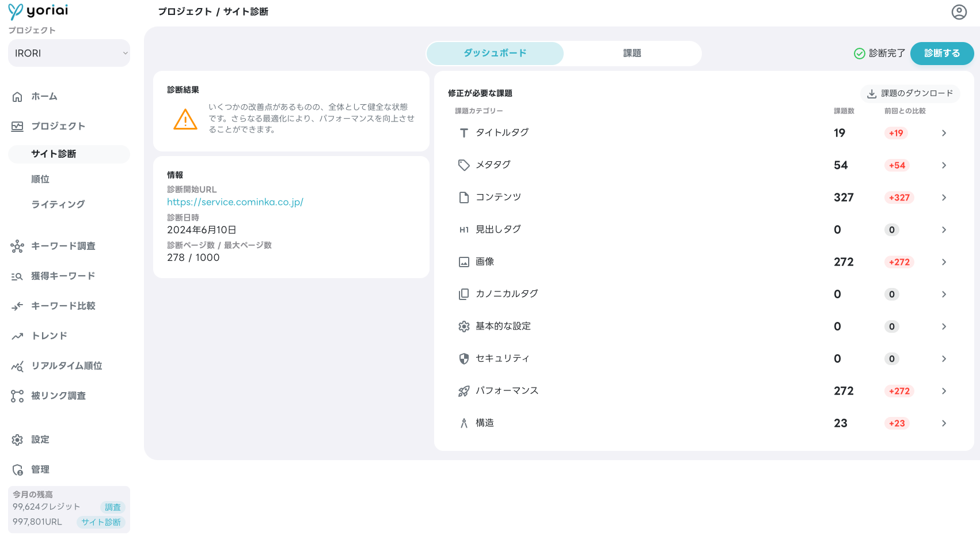Click the +54 comparison badge

tap(897, 165)
